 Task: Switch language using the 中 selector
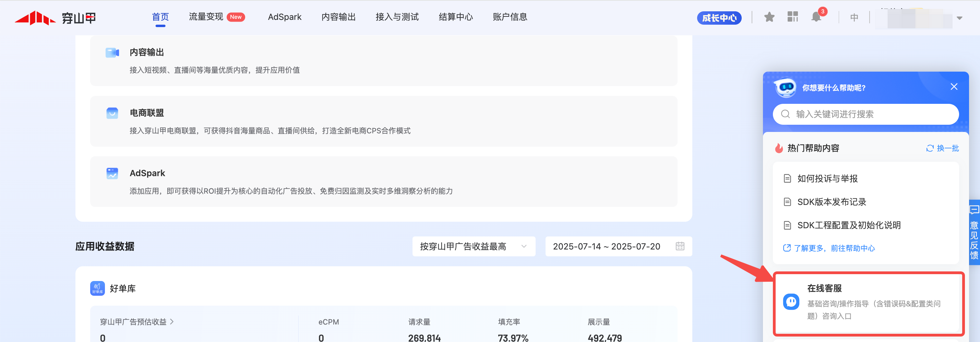[x=854, y=17]
